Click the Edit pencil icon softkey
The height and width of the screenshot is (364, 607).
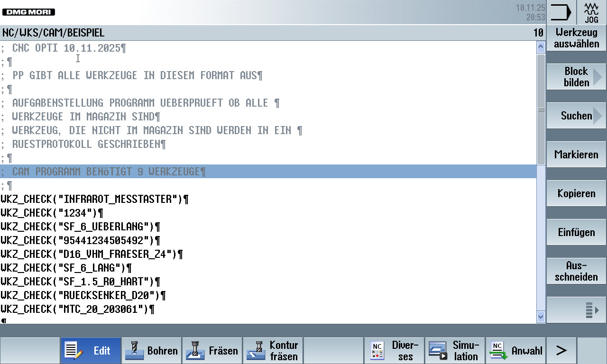pos(91,351)
